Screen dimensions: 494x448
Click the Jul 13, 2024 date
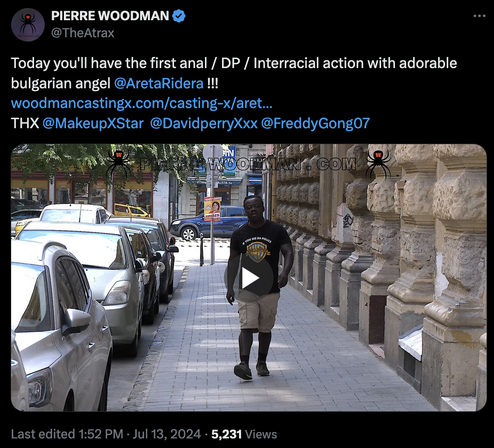(x=166, y=434)
